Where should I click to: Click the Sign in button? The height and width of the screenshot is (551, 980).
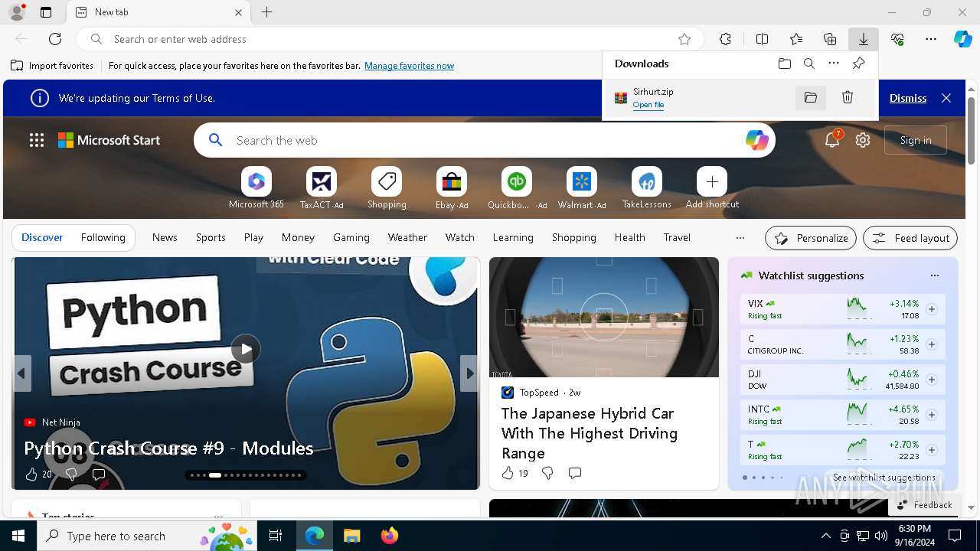click(916, 140)
